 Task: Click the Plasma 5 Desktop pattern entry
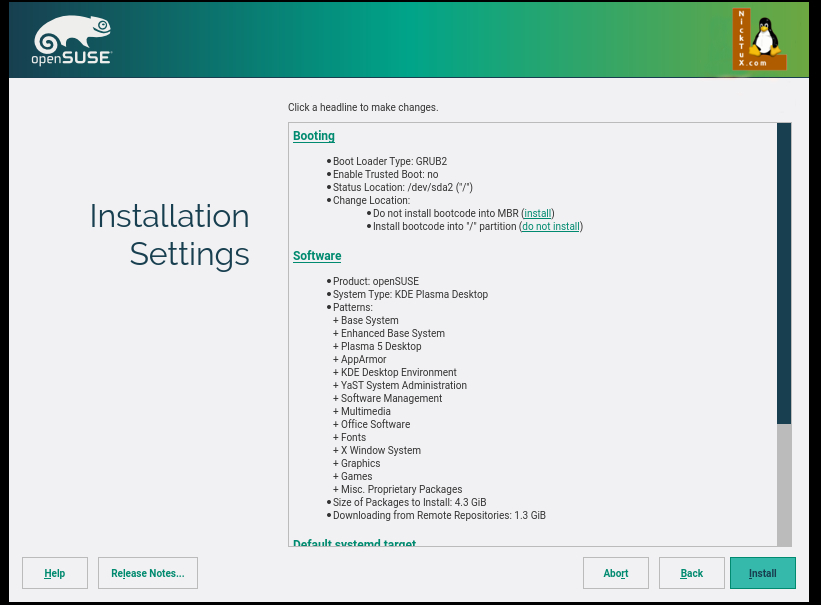[x=380, y=347]
